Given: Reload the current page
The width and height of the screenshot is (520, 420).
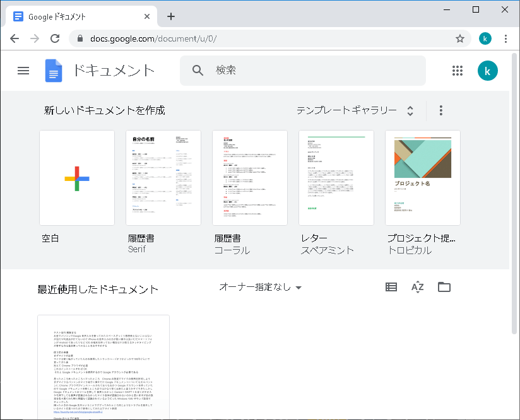Looking at the screenshot, I should coord(55,38).
